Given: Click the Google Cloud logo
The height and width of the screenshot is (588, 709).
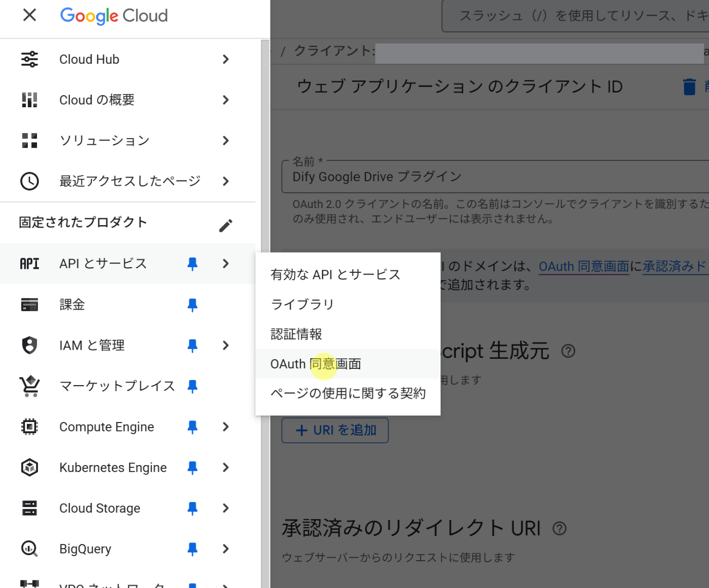Looking at the screenshot, I should (x=114, y=16).
